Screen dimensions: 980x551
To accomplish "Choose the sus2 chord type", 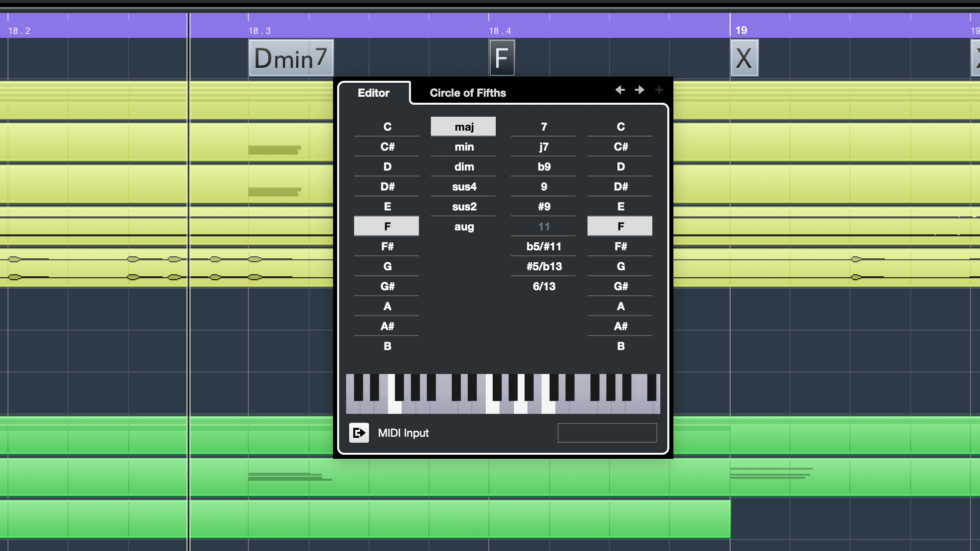I will tap(464, 206).
